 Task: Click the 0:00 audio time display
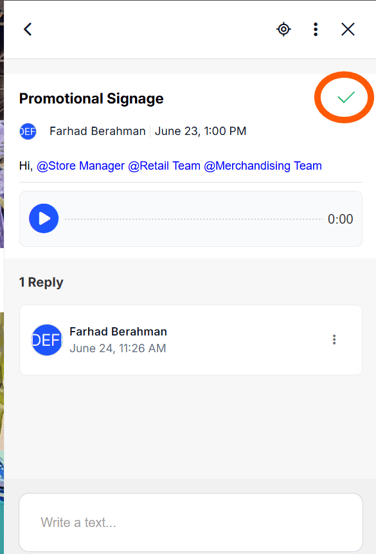tap(340, 219)
